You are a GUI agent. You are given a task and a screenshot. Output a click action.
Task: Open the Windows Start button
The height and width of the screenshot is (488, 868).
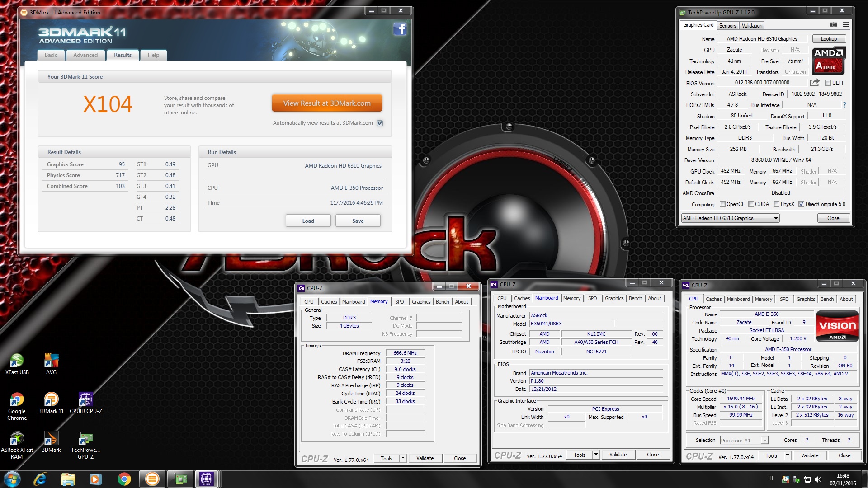[12, 479]
